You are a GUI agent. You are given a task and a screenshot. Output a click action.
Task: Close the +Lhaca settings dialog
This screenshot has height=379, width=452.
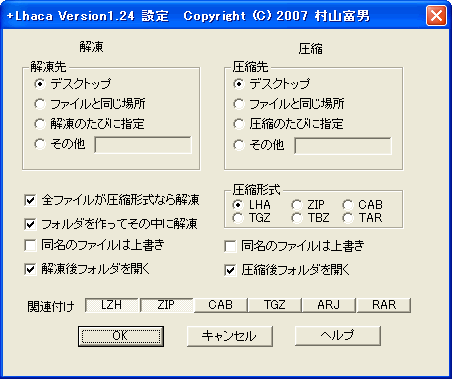click(x=436, y=16)
